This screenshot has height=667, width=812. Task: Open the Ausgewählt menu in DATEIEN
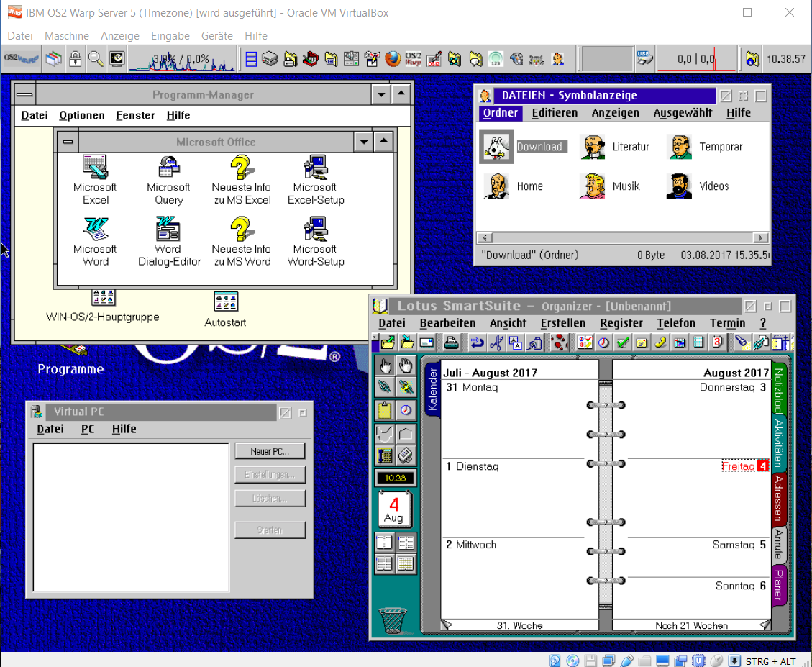pos(683,112)
